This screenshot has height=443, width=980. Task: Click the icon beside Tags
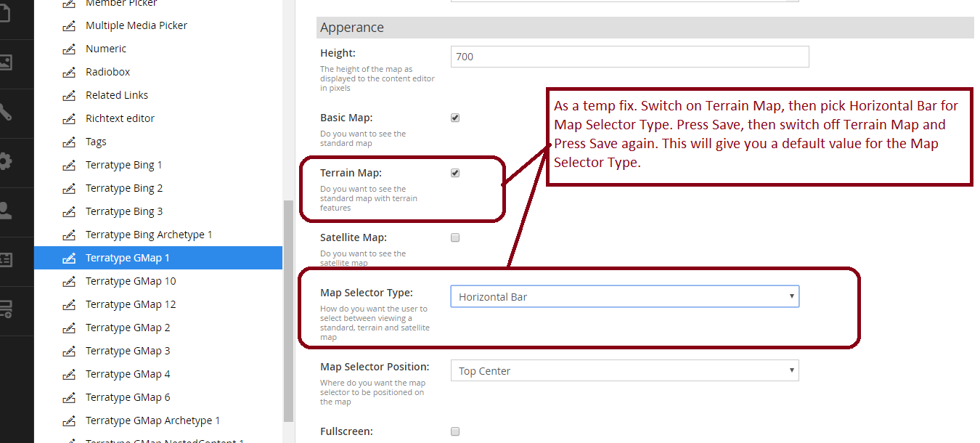(x=69, y=142)
